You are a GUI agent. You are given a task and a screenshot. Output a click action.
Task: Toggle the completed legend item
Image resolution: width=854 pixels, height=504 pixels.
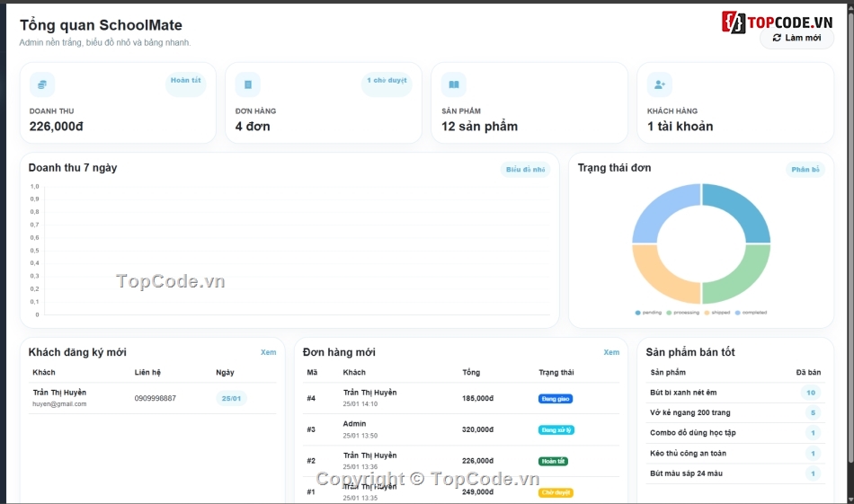751,313
